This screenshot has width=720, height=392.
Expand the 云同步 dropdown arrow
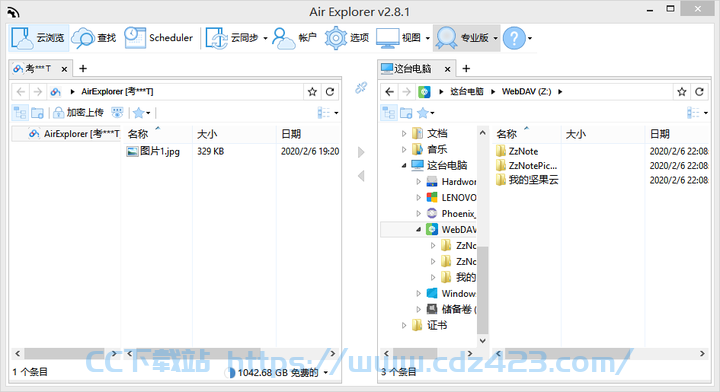click(265, 38)
